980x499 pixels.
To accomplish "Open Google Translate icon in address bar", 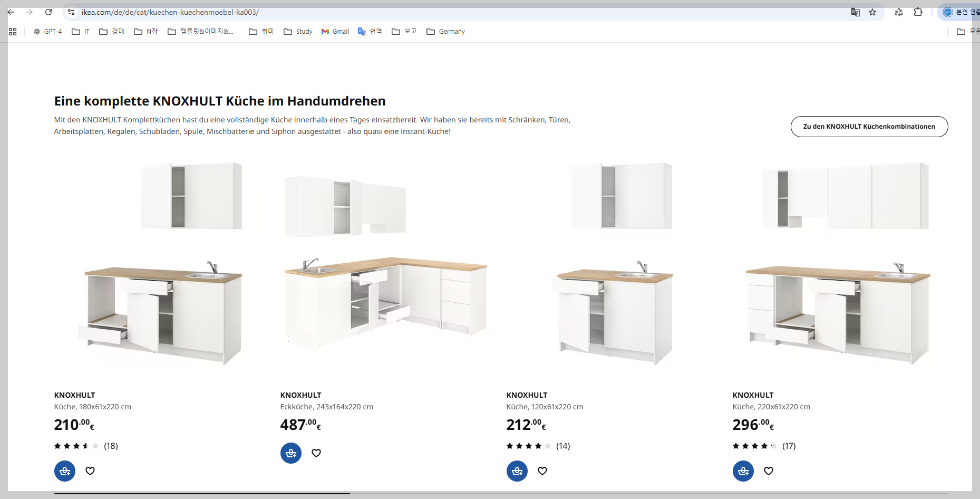I will click(x=855, y=12).
